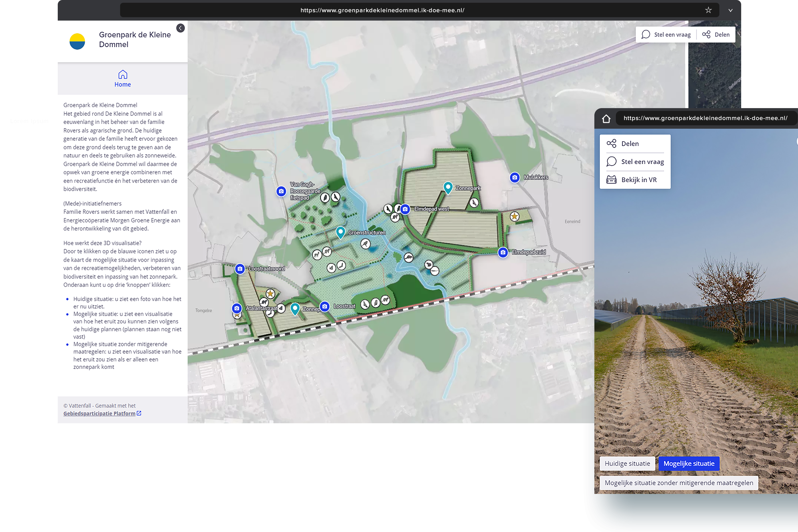Viewport: 798px width, 532px height.
Task: Click the Elmdepad zuid camera marker
Action: (x=503, y=252)
